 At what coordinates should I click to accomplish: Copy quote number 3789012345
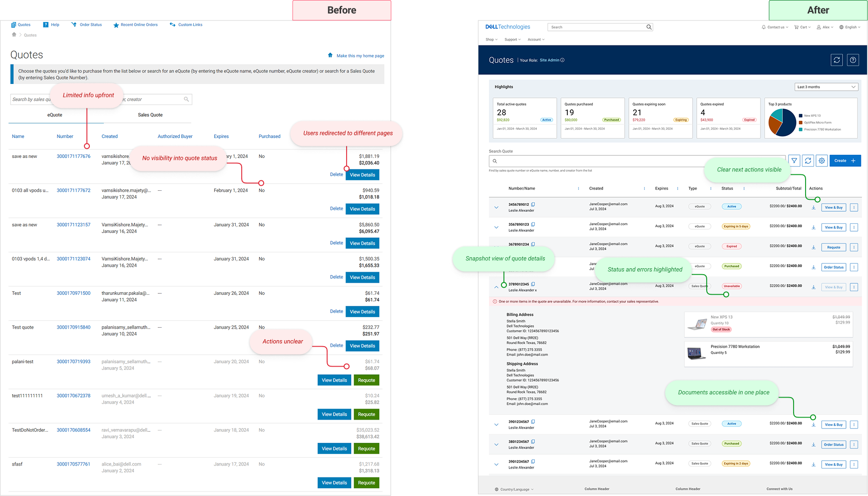[x=533, y=284]
